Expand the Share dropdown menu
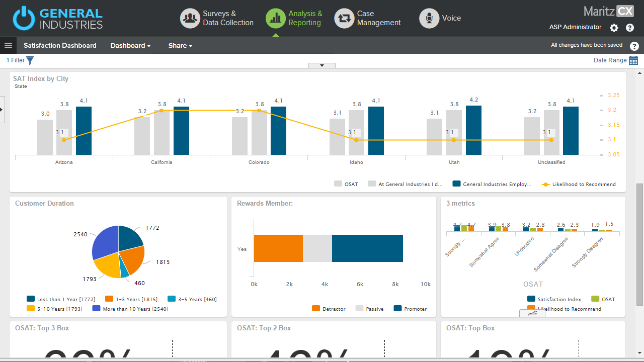Screen dimensions: 644x362 pos(180,46)
